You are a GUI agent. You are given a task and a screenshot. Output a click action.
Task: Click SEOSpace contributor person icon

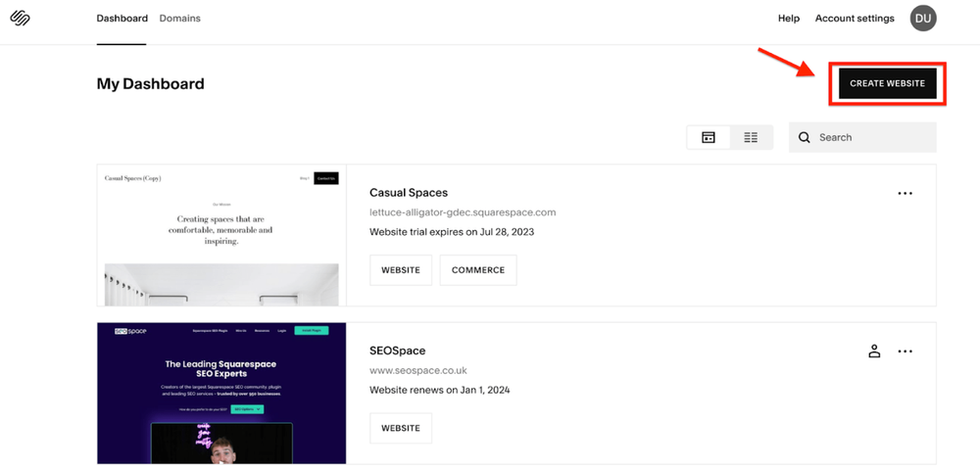tap(874, 351)
